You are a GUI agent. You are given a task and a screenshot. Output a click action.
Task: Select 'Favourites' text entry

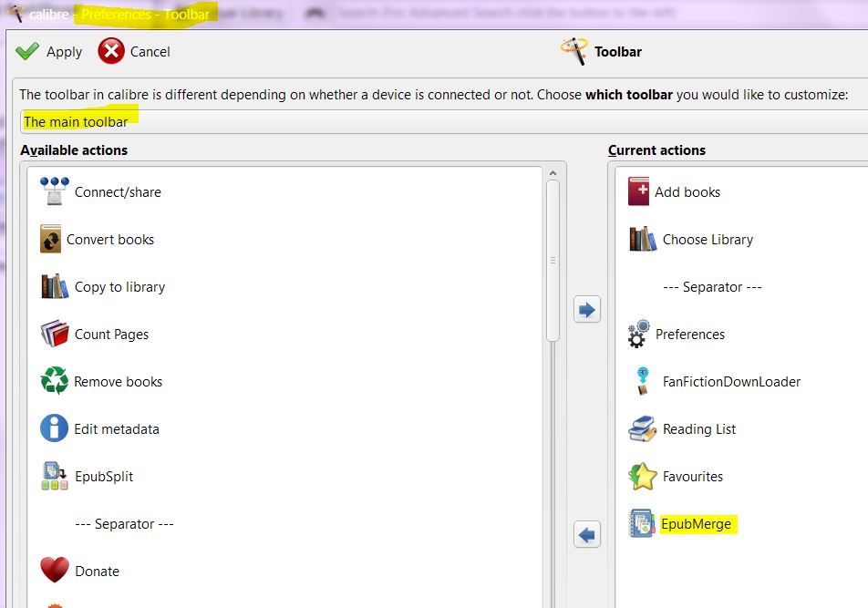(693, 477)
